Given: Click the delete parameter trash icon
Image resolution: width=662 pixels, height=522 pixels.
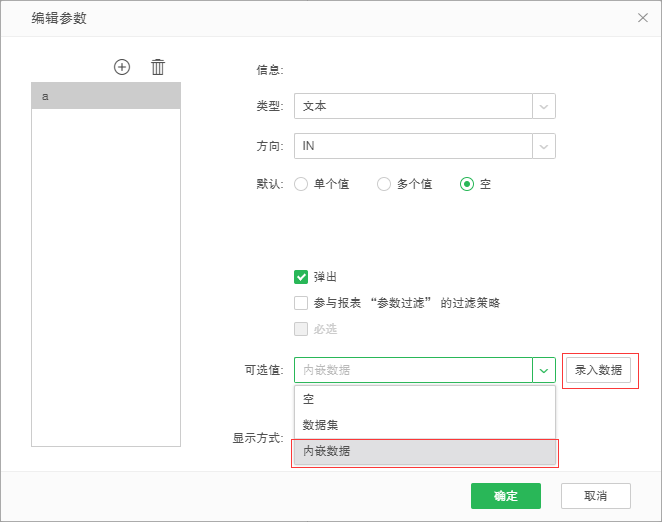Looking at the screenshot, I should 158,67.
